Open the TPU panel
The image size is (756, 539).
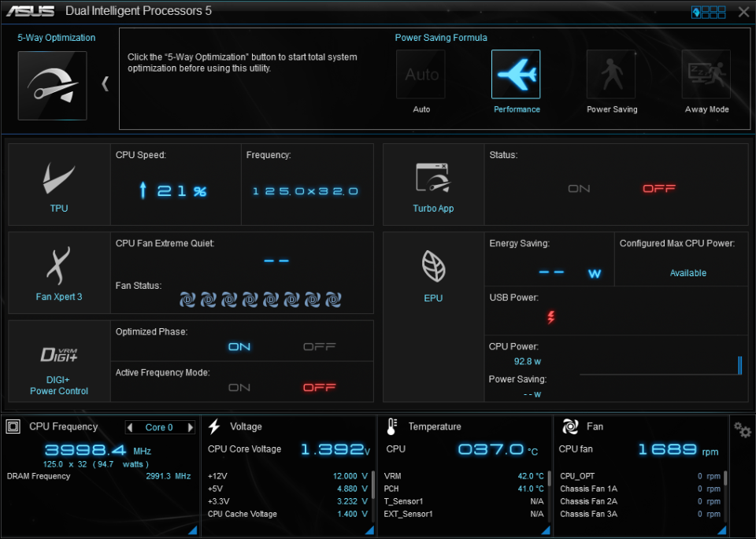point(59,184)
